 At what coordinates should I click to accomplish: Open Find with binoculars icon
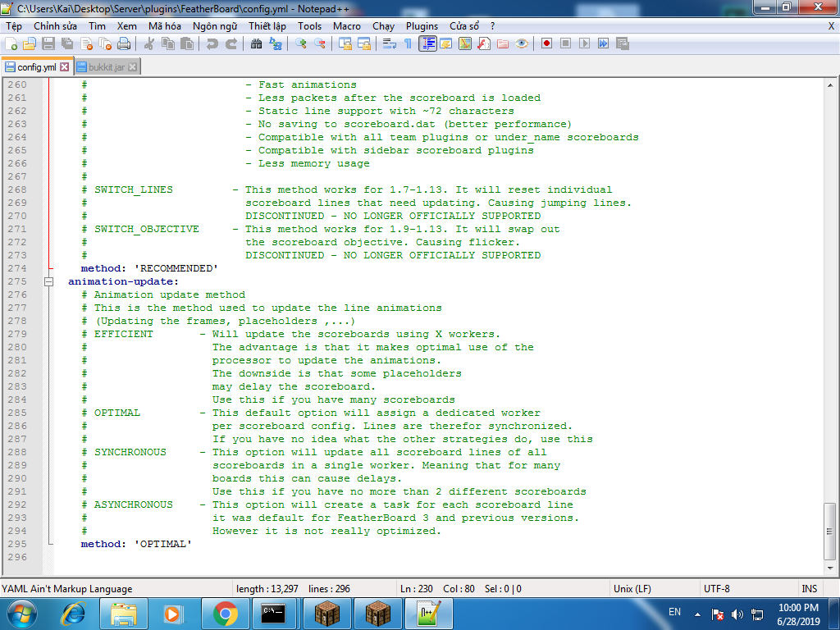click(256, 44)
